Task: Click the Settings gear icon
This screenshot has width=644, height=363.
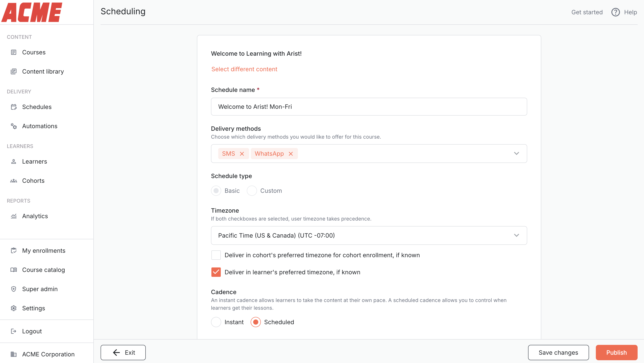Action: tap(14, 308)
